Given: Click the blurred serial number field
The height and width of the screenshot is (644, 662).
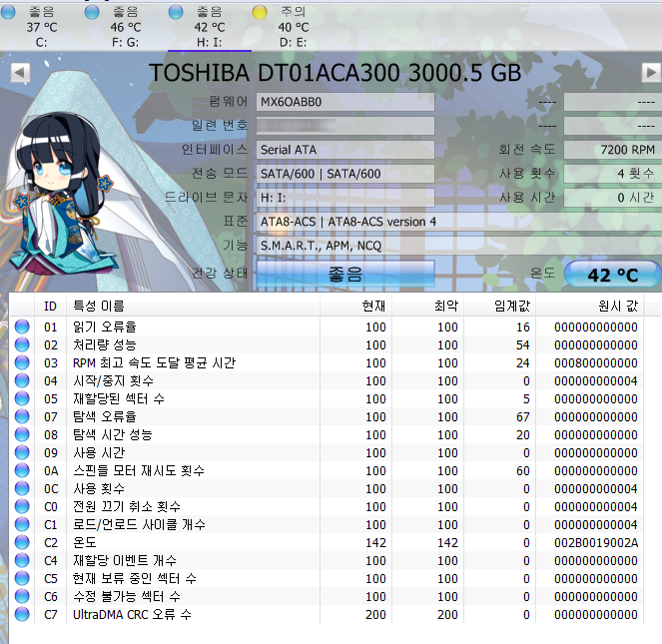Looking at the screenshot, I should click(345, 126).
